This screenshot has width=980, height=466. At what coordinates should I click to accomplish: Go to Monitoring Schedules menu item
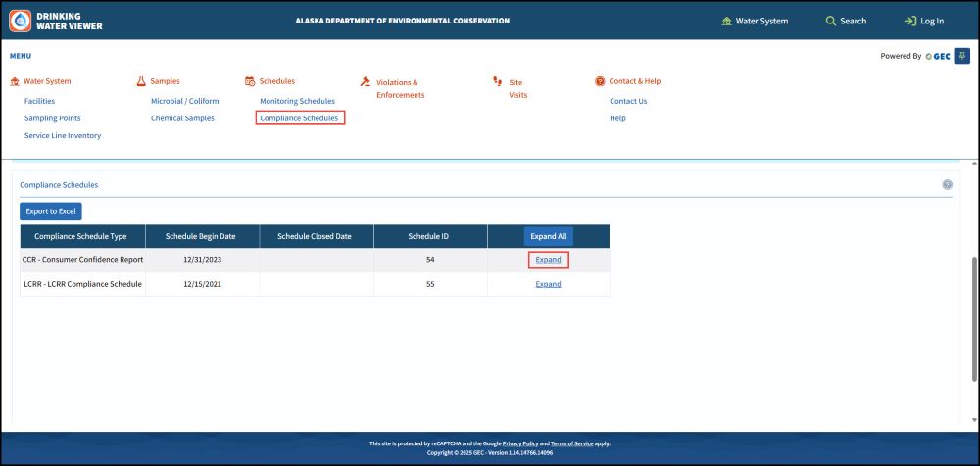click(297, 101)
